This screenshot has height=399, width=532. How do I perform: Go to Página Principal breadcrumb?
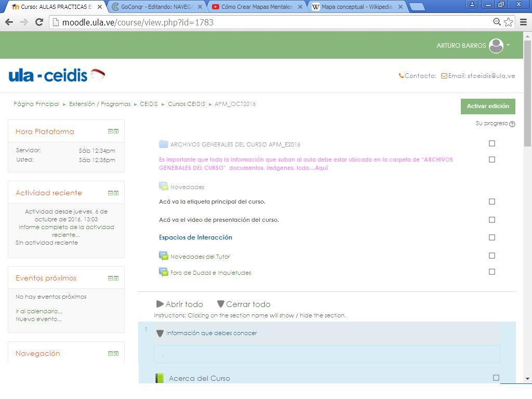coord(36,104)
